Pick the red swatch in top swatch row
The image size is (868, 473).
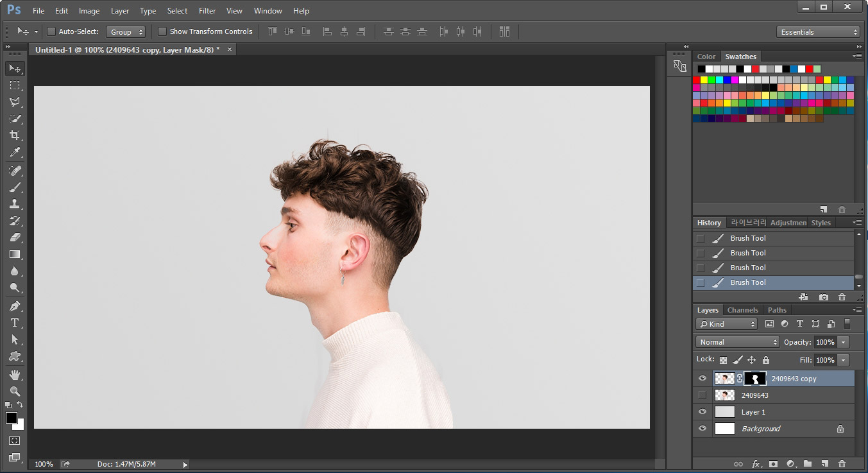click(x=755, y=69)
